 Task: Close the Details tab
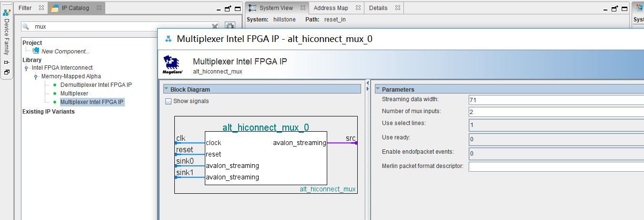point(398,8)
